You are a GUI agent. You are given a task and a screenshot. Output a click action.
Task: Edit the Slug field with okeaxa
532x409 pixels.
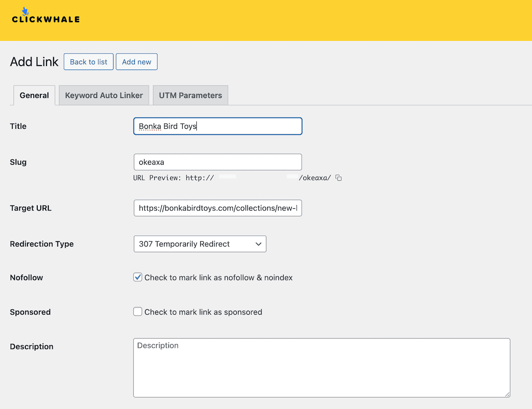[218, 162]
